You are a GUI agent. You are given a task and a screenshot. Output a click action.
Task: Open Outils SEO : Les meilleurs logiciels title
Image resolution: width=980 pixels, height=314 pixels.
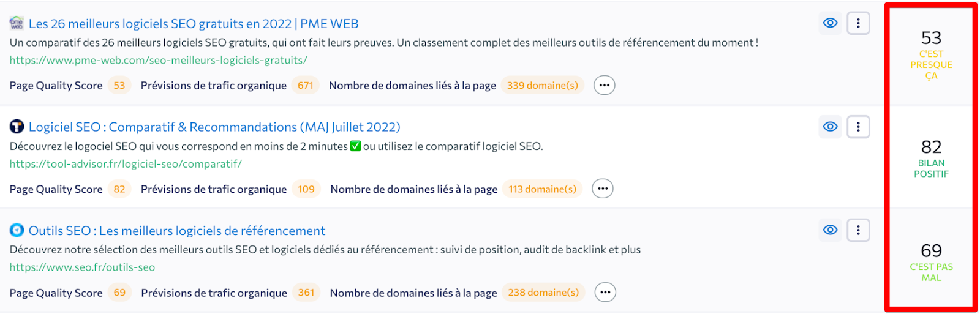(177, 231)
